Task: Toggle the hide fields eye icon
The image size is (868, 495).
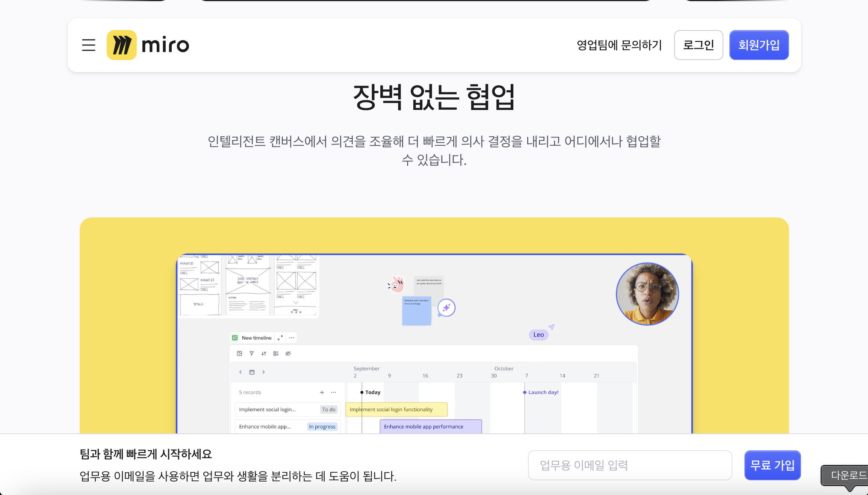Action: pyautogui.click(x=288, y=353)
